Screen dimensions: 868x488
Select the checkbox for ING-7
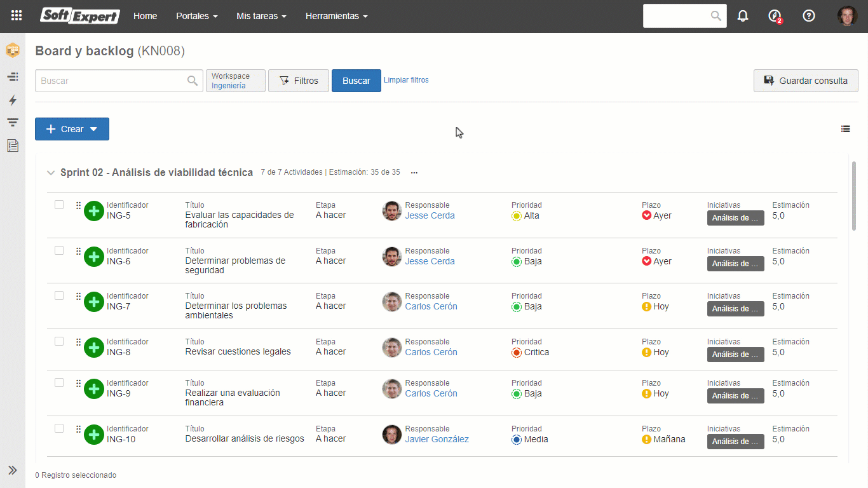click(59, 295)
